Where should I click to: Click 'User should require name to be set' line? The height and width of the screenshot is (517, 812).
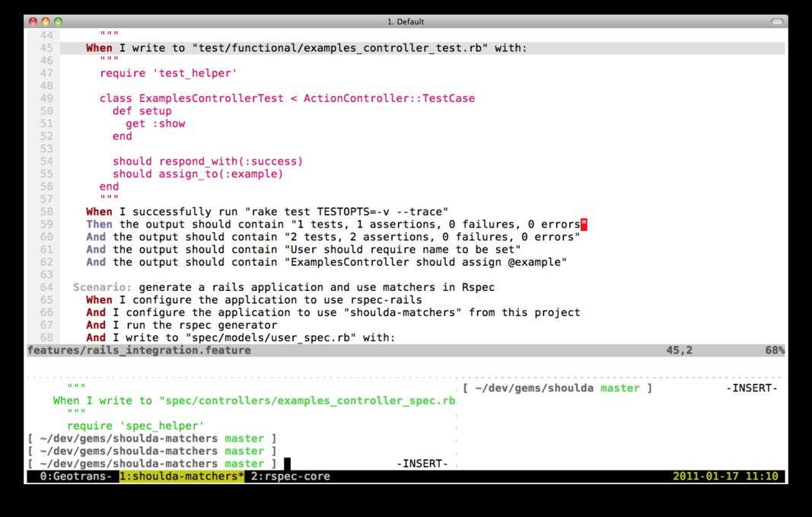pyautogui.click(x=304, y=249)
